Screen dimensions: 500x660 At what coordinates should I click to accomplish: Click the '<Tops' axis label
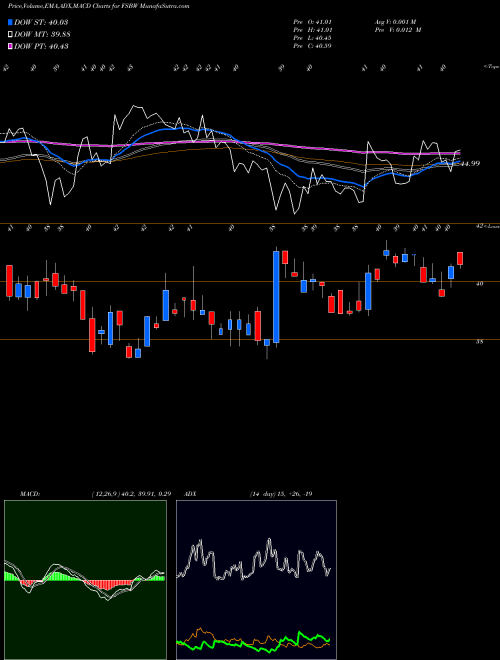coord(491,67)
